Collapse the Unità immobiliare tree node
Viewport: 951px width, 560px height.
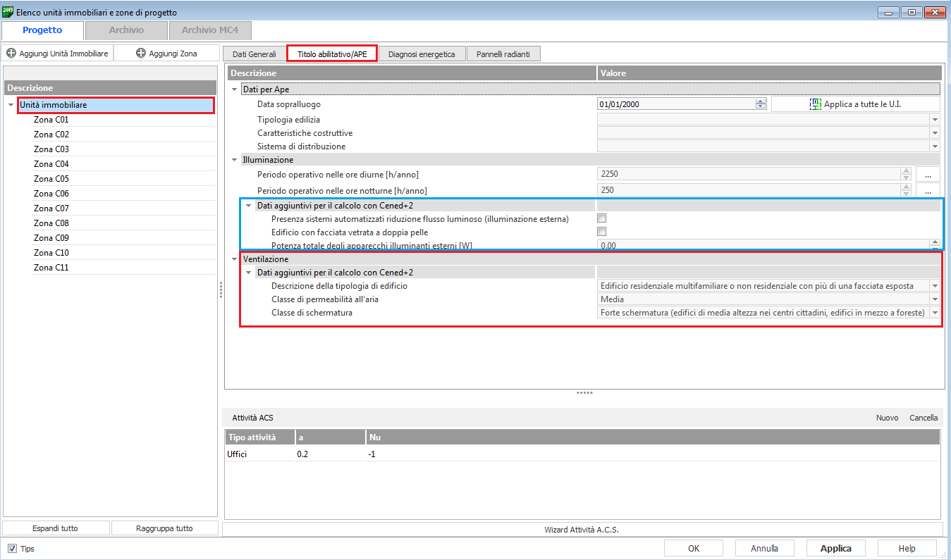point(11,105)
